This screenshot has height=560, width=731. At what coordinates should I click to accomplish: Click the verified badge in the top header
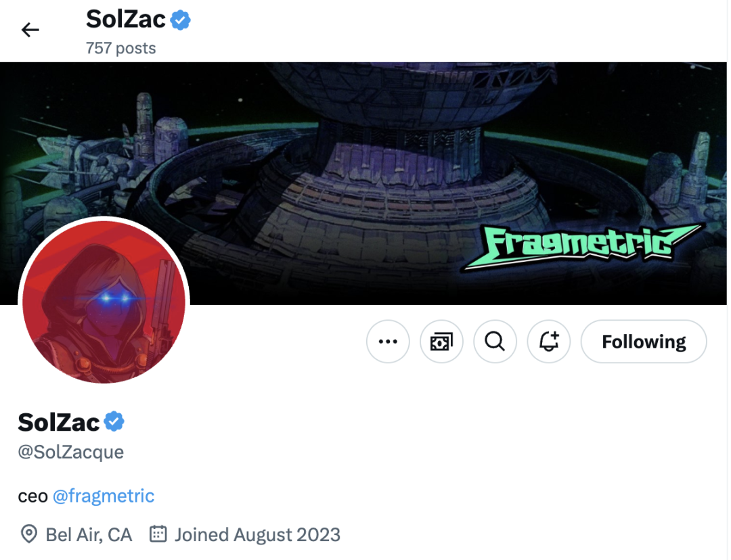click(180, 20)
